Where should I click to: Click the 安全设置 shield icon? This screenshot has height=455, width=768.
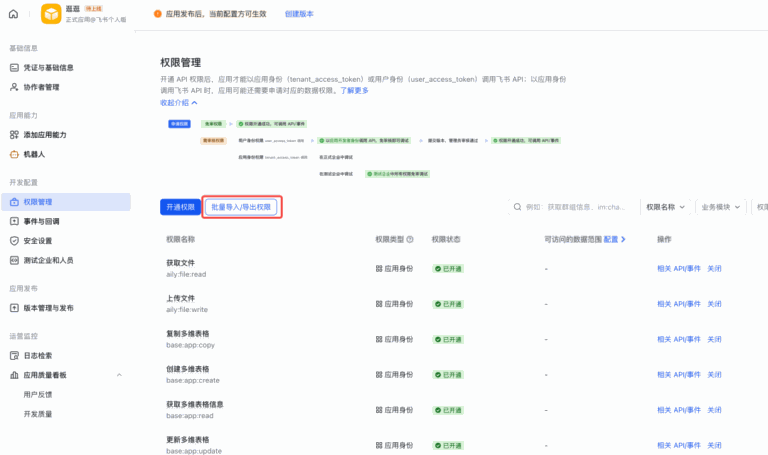(x=14, y=241)
